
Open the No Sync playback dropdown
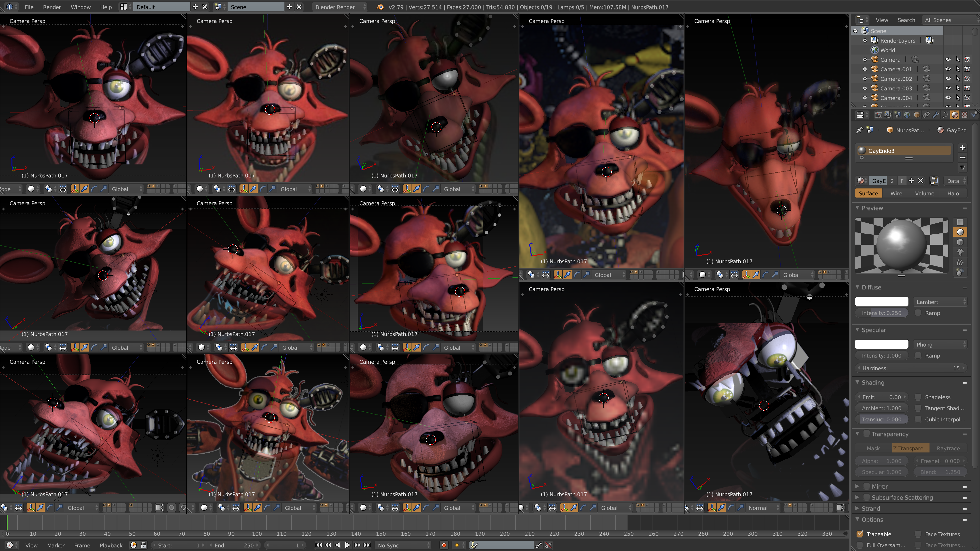[x=403, y=545]
